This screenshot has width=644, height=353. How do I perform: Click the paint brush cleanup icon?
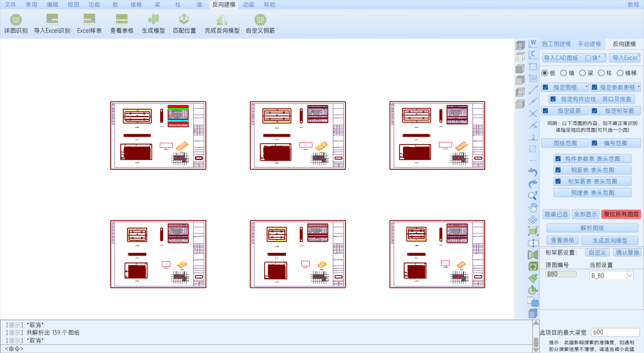533,278
